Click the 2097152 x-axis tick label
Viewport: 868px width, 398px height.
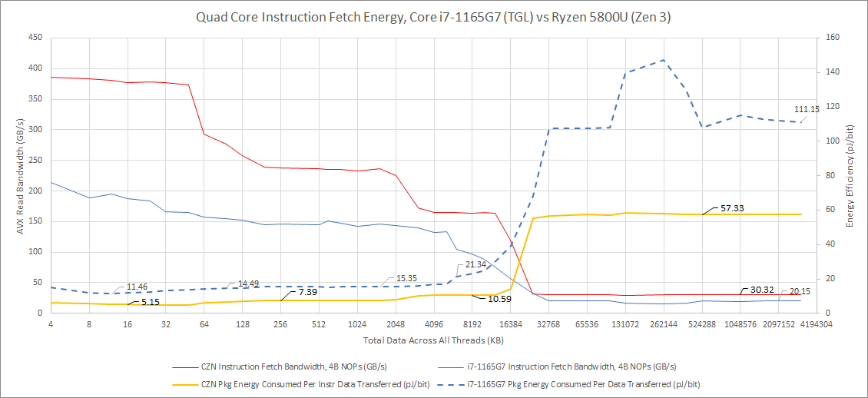[x=778, y=324]
